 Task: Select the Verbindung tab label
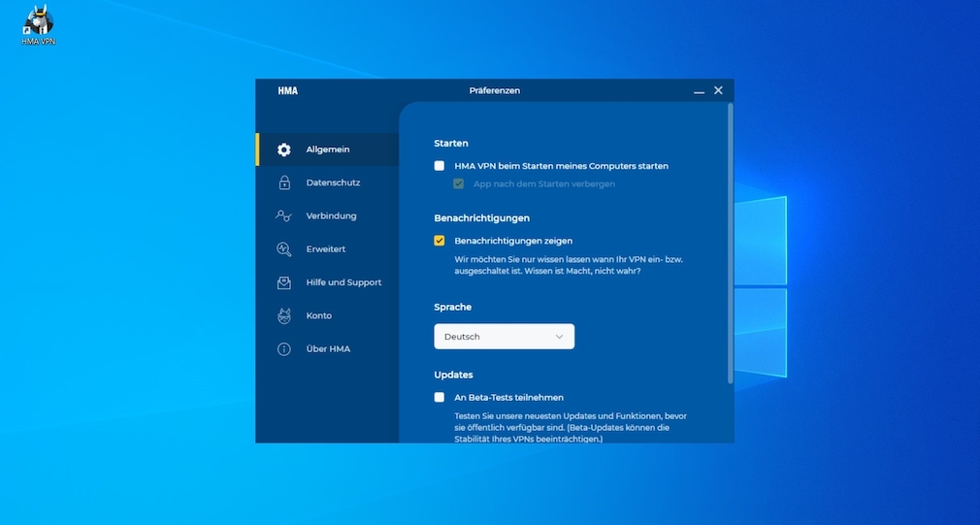[x=331, y=215]
